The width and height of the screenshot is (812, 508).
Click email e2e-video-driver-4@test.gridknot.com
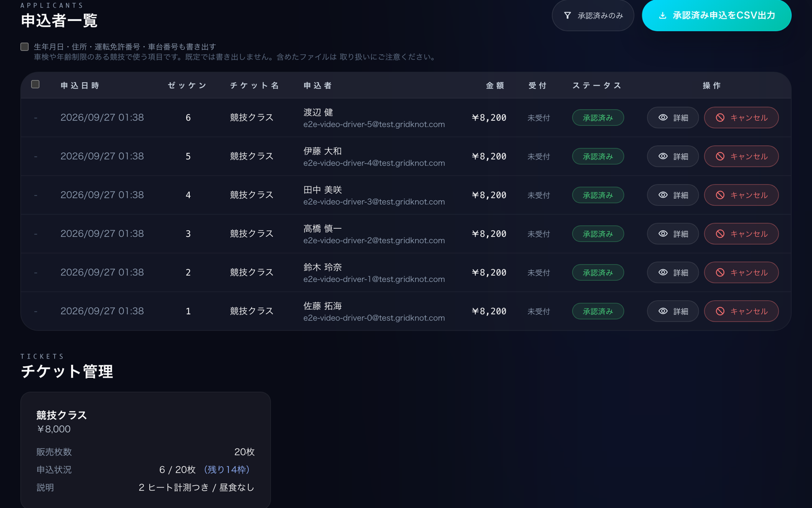point(374,163)
